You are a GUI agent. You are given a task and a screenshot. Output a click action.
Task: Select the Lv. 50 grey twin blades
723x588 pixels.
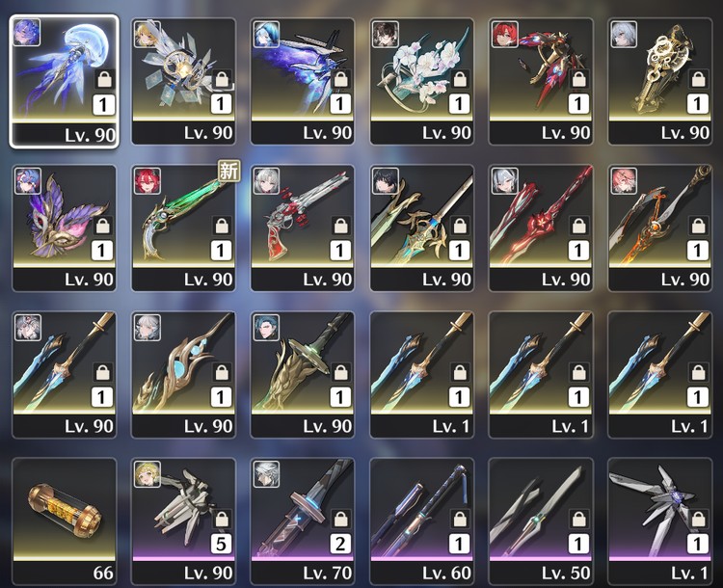541,521
